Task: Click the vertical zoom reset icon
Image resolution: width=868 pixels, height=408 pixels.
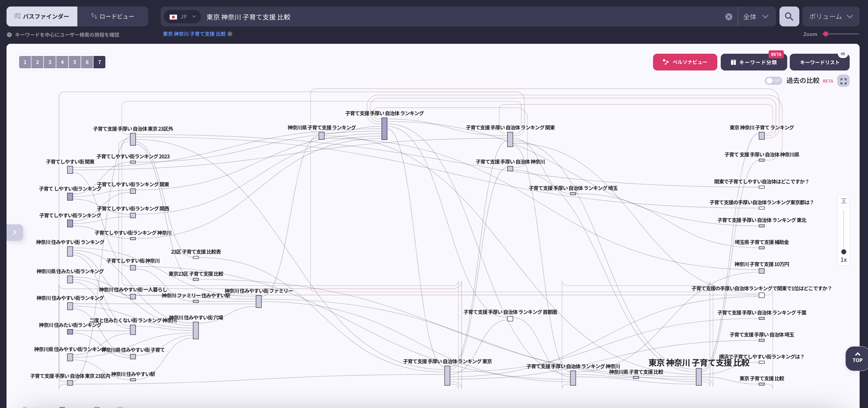Action: coord(843,201)
